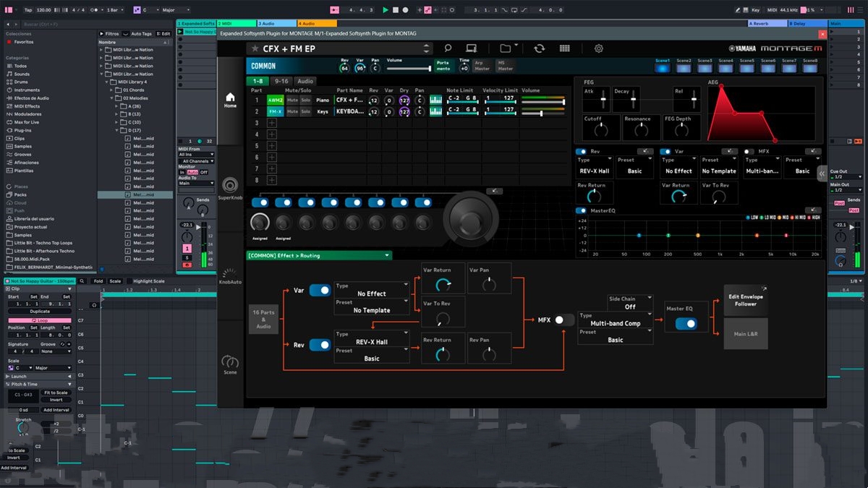Mark CFX + FM EP as favorite star
Image resolution: width=868 pixels, height=488 pixels.
coord(255,48)
